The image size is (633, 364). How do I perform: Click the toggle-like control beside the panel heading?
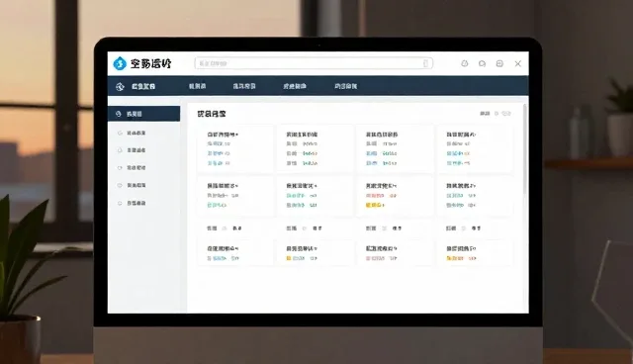pos(506,114)
